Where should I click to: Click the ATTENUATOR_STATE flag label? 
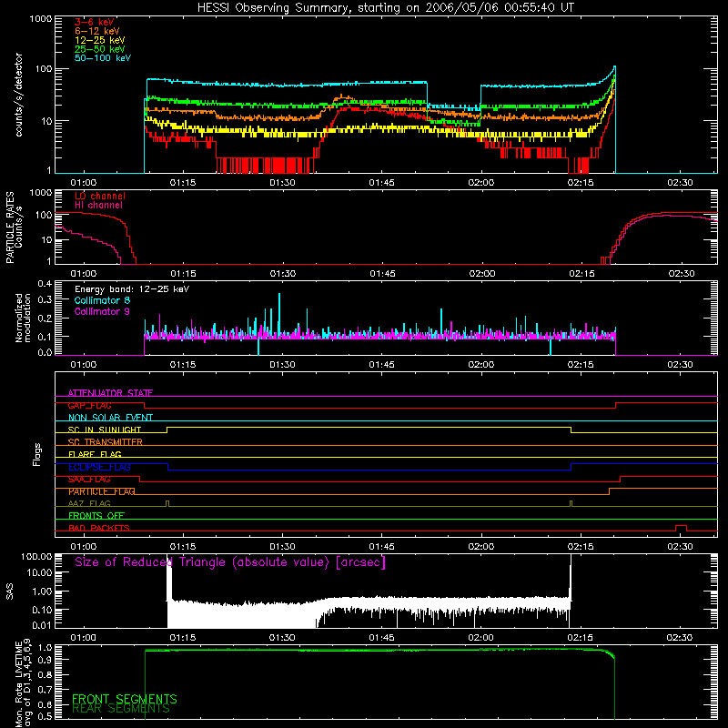coord(110,393)
